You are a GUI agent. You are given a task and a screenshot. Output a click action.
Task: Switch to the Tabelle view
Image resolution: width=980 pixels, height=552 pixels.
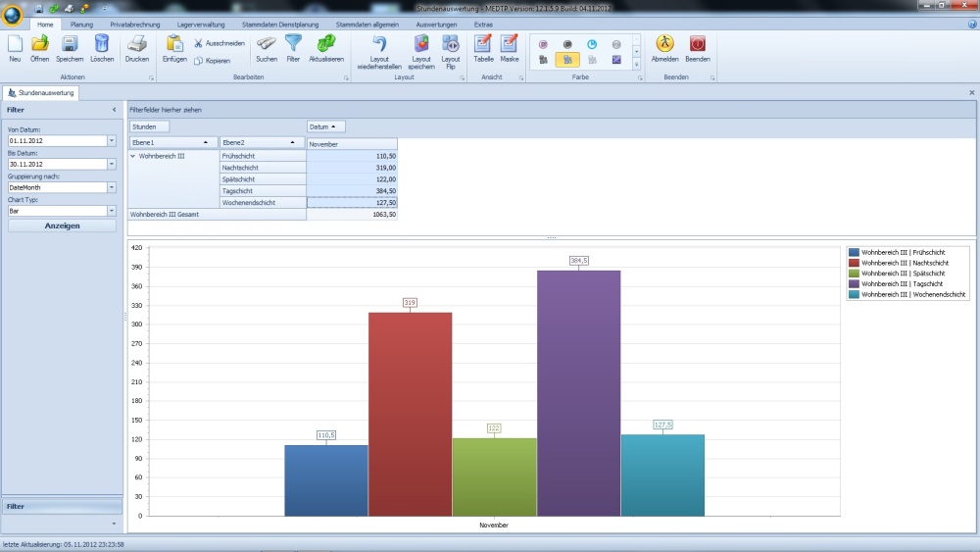click(x=483, y=44)
